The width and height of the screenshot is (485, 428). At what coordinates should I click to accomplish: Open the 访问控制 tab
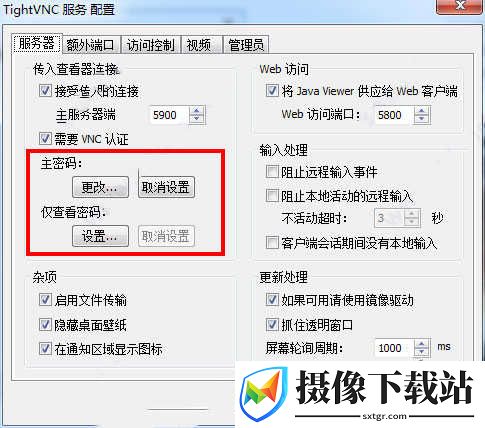click(x=151, y=45)
